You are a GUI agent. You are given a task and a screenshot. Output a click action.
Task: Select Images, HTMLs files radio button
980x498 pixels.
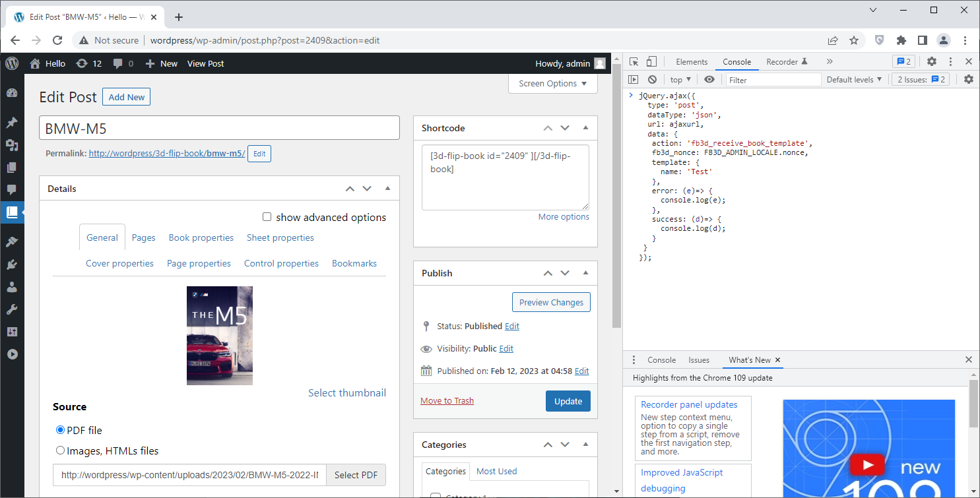(61, 451)
